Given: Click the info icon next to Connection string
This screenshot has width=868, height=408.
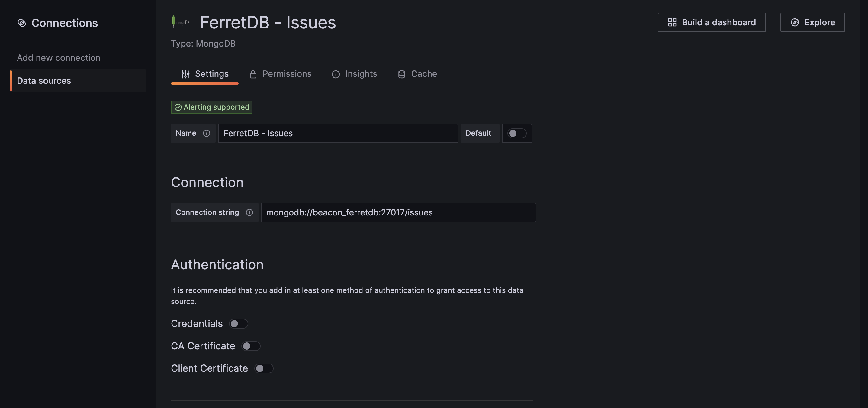Looking at the screenshot, I should [x=249, y=212].
